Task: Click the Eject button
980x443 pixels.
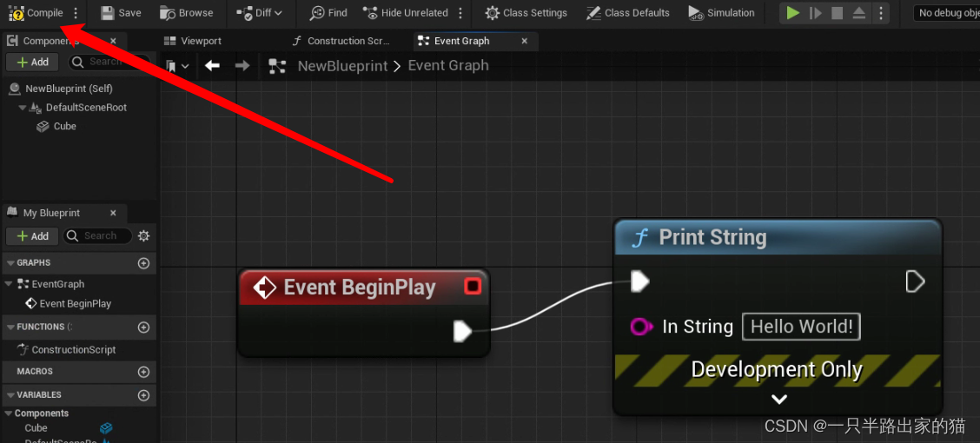Action: [859, 12]
